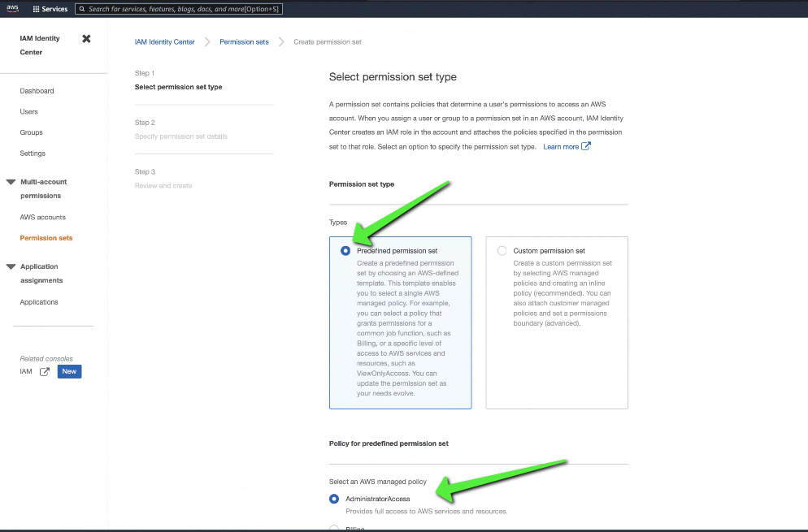The height and width of the screenshot is (532, 808).
Task: Close the IAM Identity Center sidebar
Action: (x=86, y=39)
